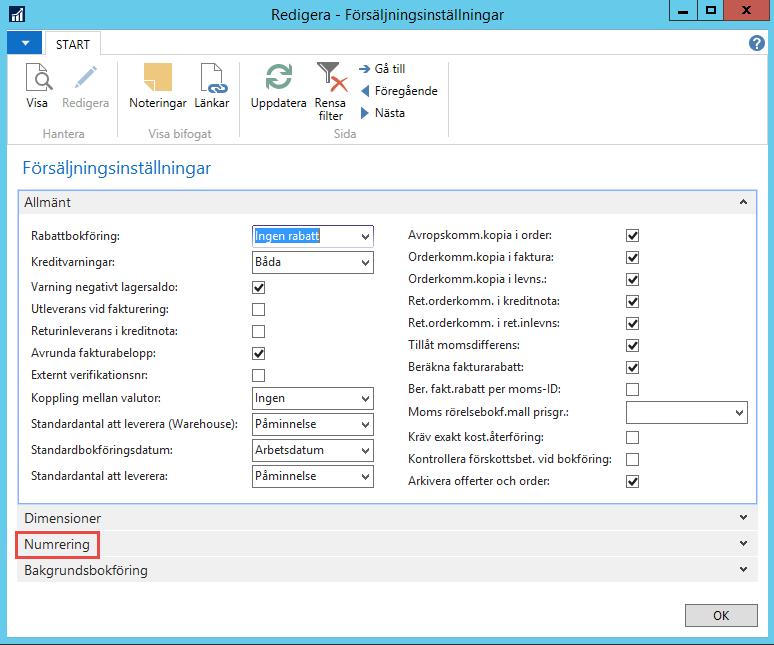
Task: Click Standardbokföringsdatum label text
Action: tap(102, 450)
